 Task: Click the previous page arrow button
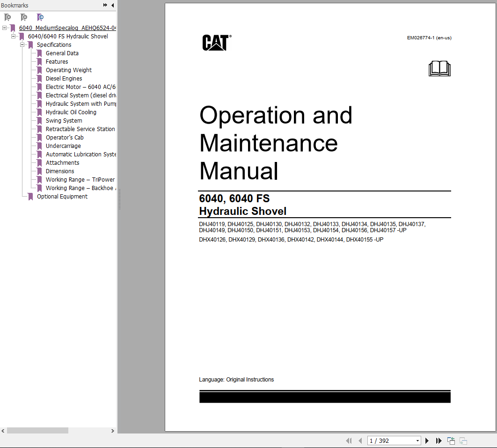point(360,441)
